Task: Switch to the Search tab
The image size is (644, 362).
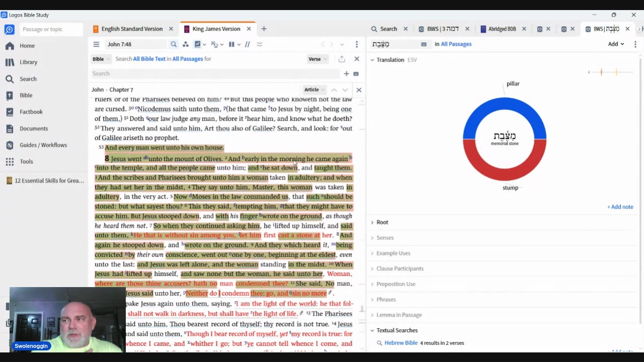Action: pos(388,29)
